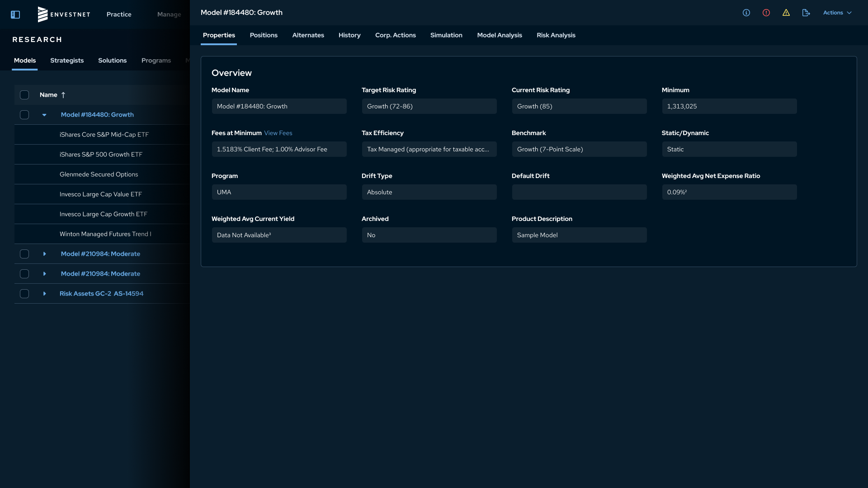Open the red error alert icon

point(766,13)
